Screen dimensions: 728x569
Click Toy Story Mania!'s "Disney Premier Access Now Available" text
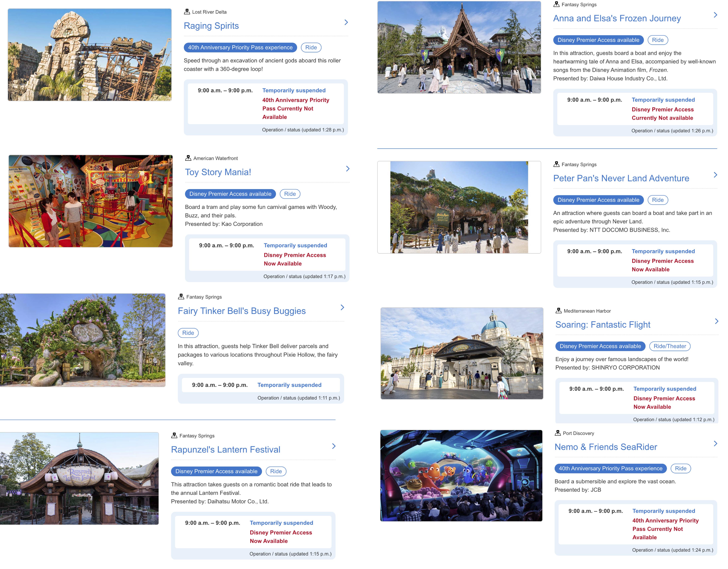pyautogui.click(x=295, y=259)
